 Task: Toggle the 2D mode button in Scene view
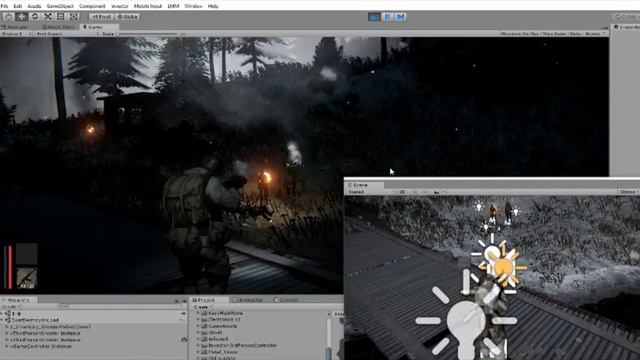click(402, 192)
